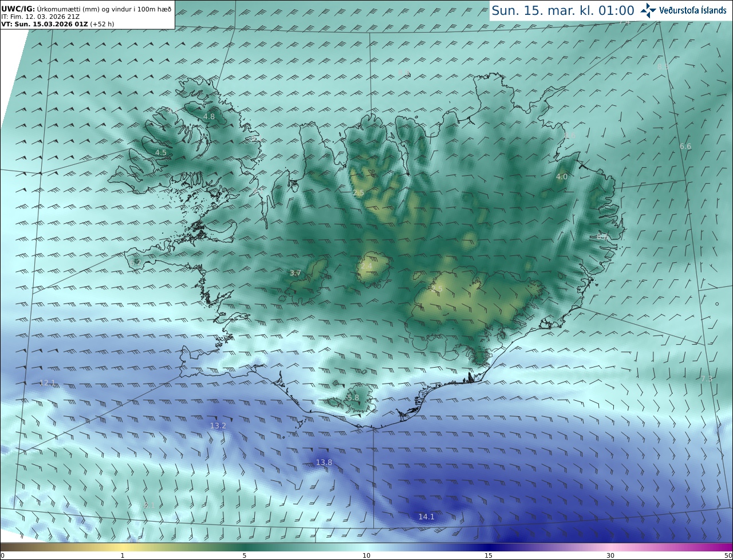The height and width of the screenshot is (560, 733).
Task: Click the '30' tick label on the color scale
Action: (610, 555)
